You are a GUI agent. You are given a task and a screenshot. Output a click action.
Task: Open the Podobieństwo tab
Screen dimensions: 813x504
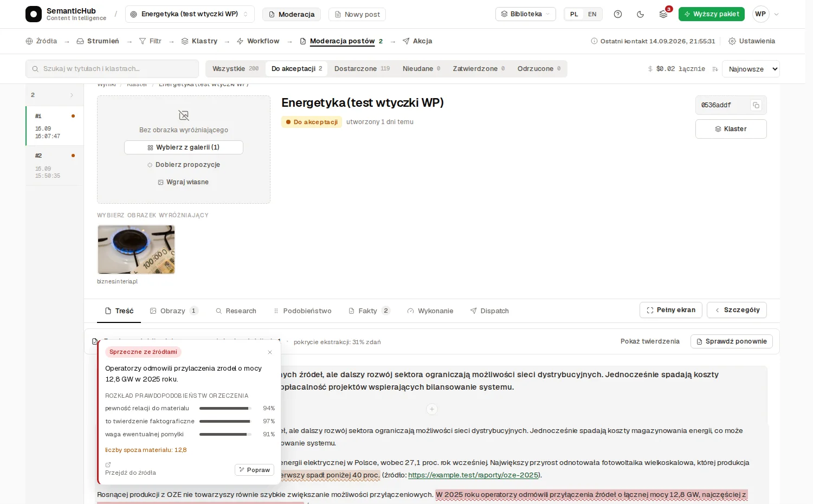[x=302, y=311]
